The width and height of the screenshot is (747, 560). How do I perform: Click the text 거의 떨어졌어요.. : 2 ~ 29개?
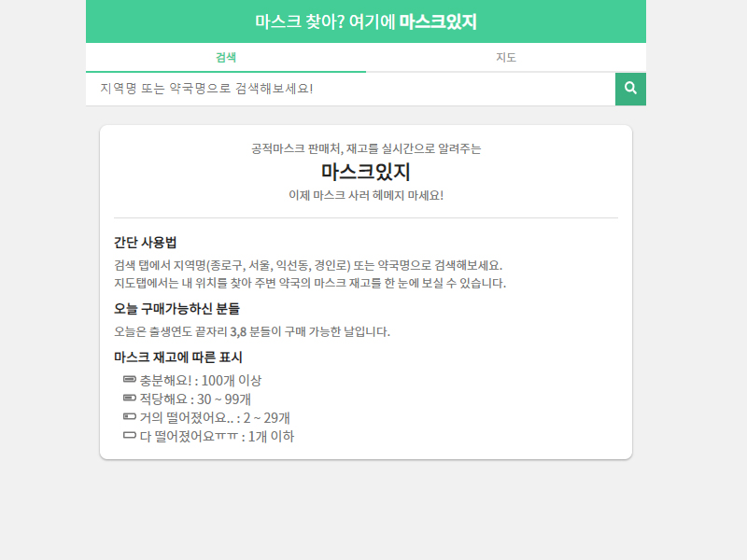(215, 417)
